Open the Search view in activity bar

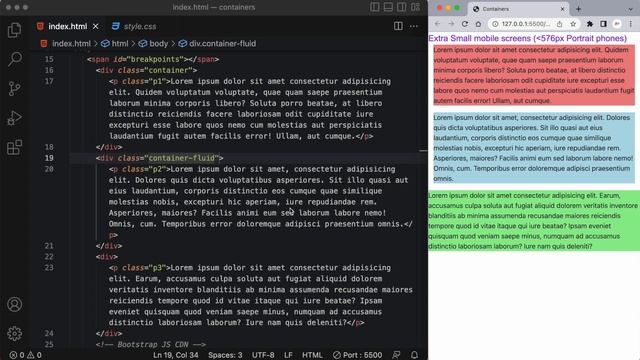[x=14, y=59]
